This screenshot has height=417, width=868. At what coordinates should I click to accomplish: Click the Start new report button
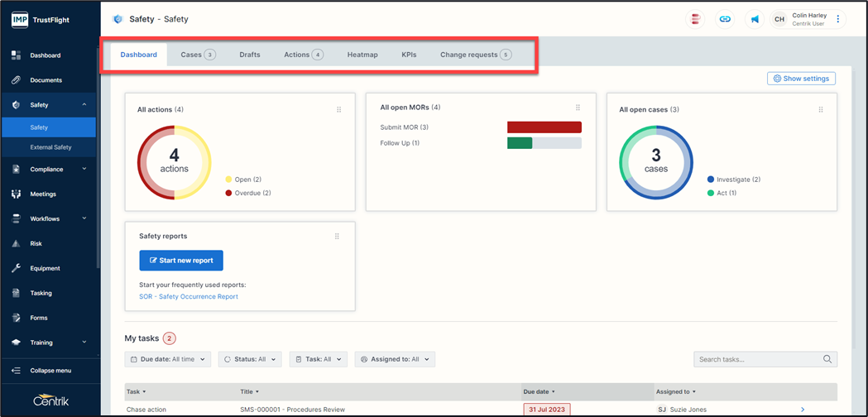pyautogui.click(x=181, y=261)
